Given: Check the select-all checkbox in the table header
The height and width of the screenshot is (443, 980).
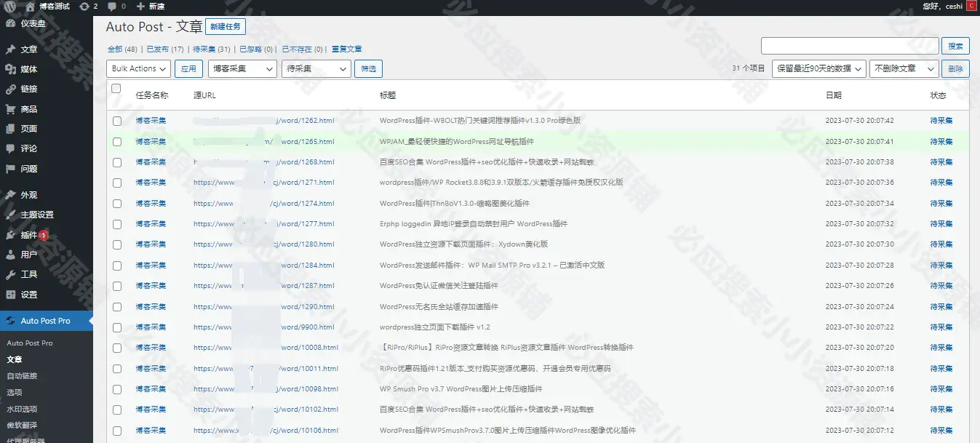Looking at the screenshot, I should click(x=116, y=87).
